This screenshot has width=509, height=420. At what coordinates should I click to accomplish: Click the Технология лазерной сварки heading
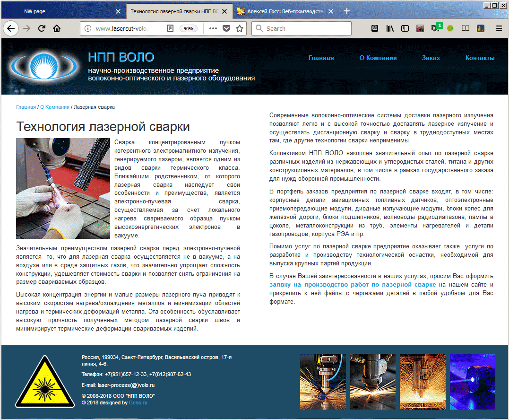(103, 127)
